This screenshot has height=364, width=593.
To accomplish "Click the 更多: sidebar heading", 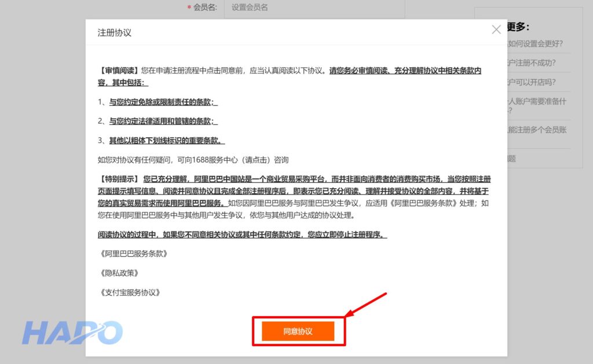I will pos(518,27).
